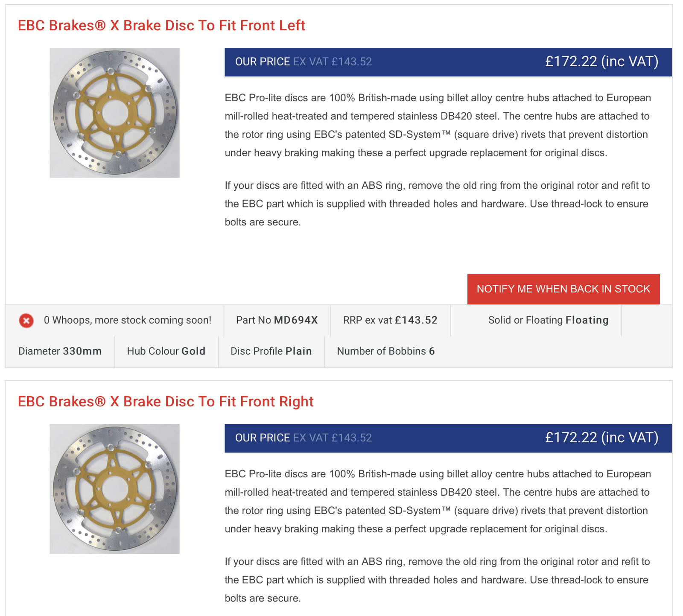Image resolution: width=683 pixels, height=616 pixels.
Task: Select the Solid or Floating spec cell
Action: tap(548, 320)
